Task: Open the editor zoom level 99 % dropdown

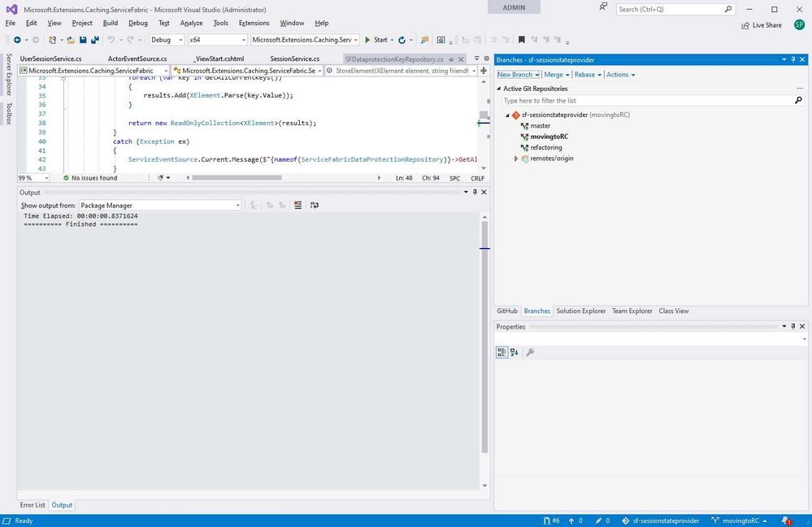Action: tap(33, 178)
